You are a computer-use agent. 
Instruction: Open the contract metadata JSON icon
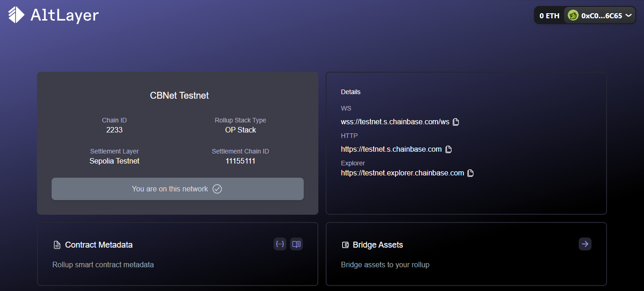click(280, 244)
